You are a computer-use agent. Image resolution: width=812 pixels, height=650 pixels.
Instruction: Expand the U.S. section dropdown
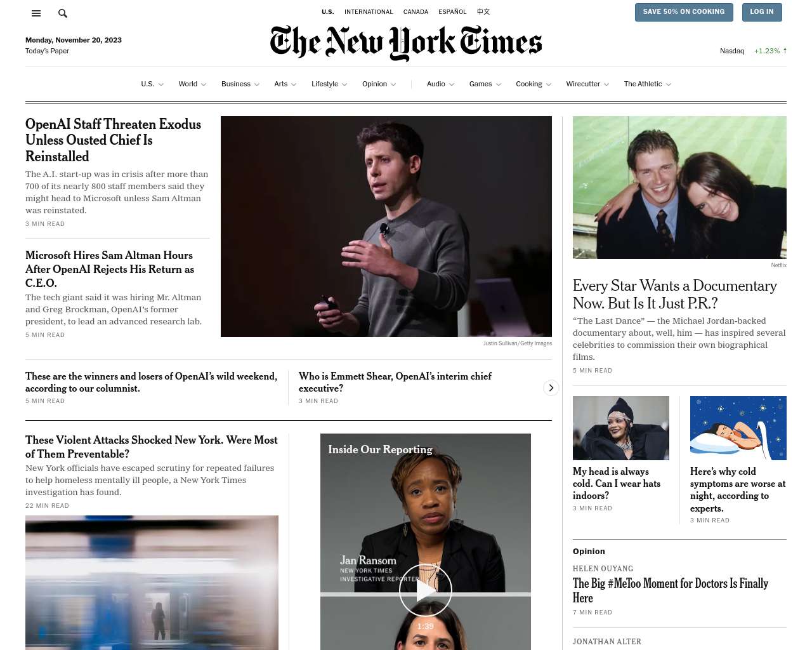pyautogui.click(x=160, y=84)
